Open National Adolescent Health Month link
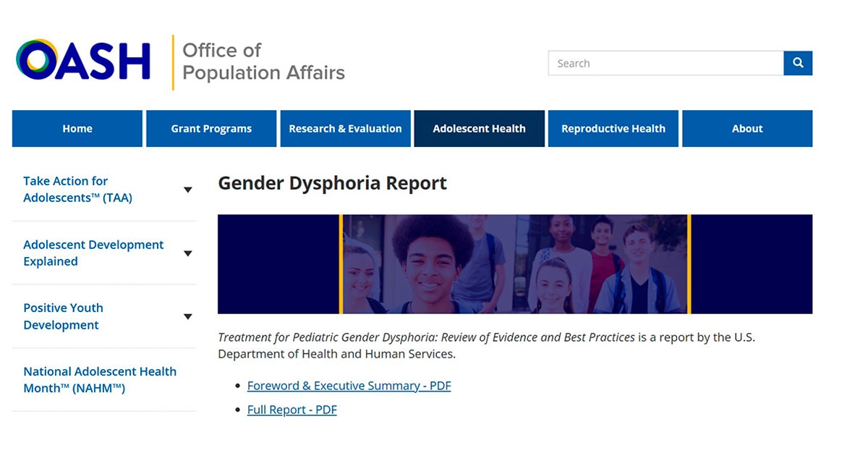This screenshot has height=456, width=868. click(100, 380)
